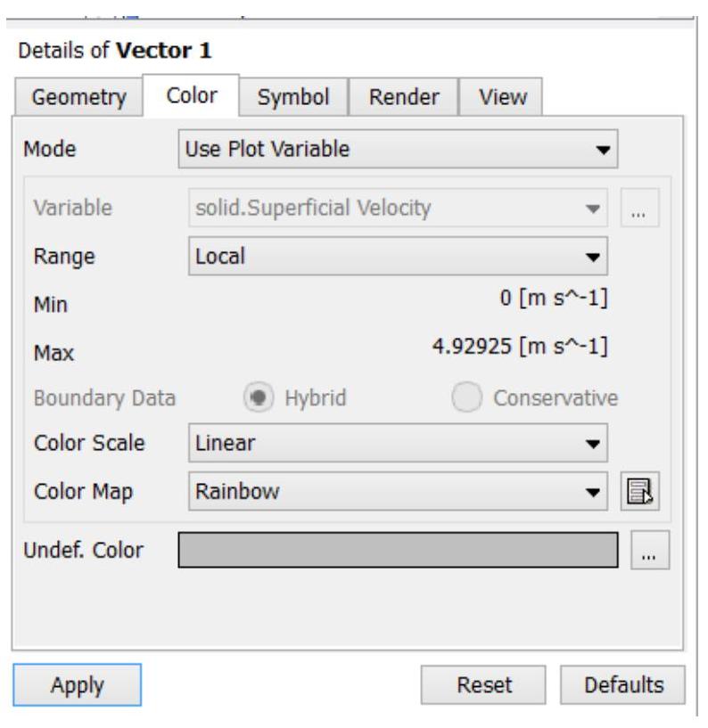The width and height of the screenshot is (708, 728).
Task: Expand the Color Map Rainbow dropdown
Action: (398, 491)
